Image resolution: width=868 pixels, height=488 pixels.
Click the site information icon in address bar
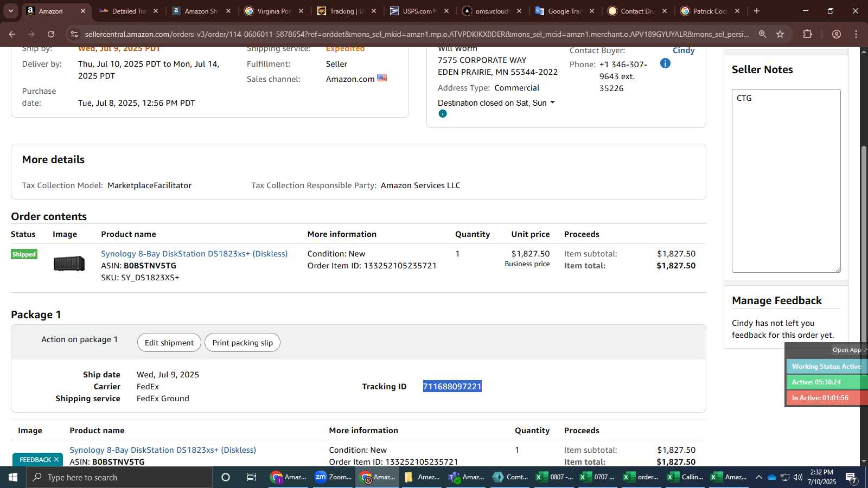click(x=74, y=34)
